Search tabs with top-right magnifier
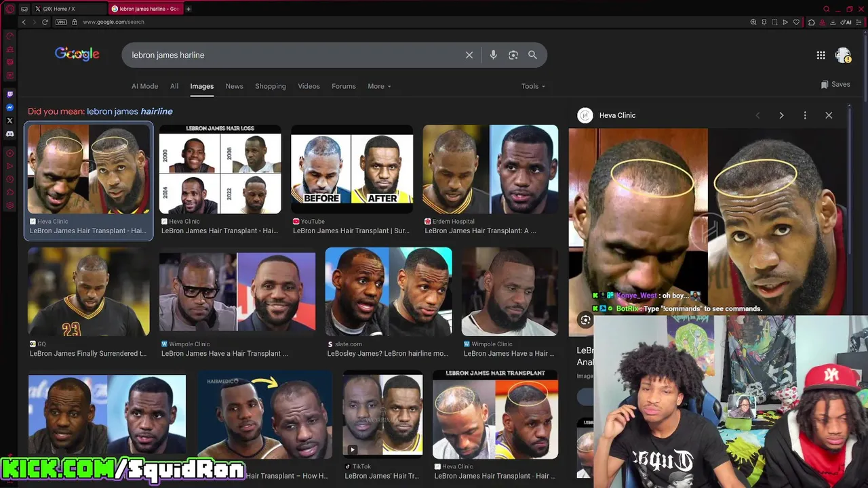This screenshot has width=868, height=488. click(x=826, y=9)
